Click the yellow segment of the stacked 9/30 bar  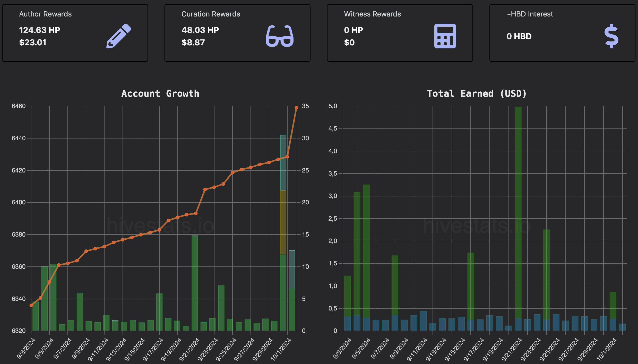click(x=283, y=222)
